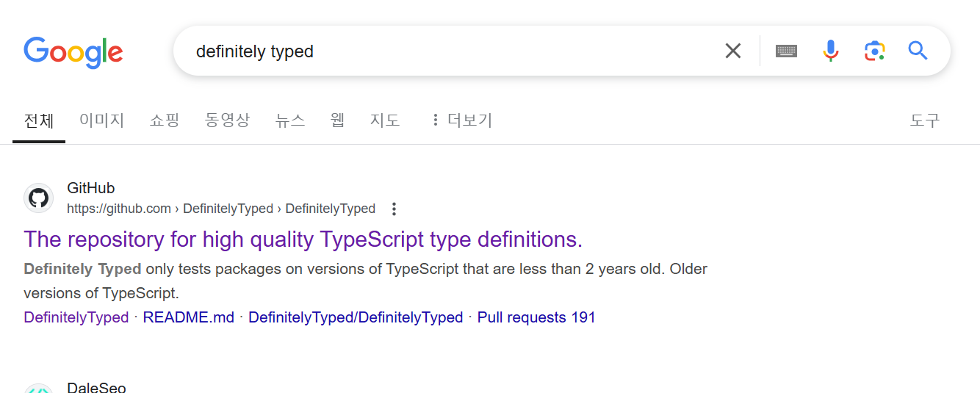Open Google Lens image search

coord(874,51)
